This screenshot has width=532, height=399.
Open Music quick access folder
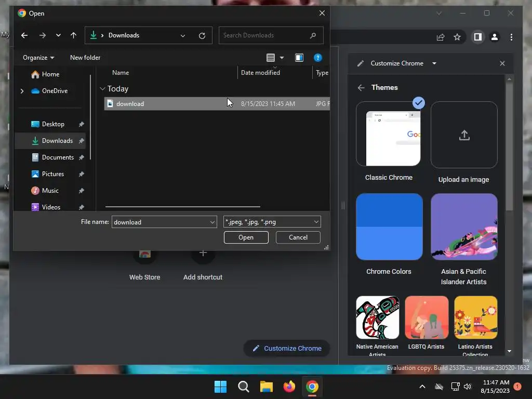tap(51, 191)
